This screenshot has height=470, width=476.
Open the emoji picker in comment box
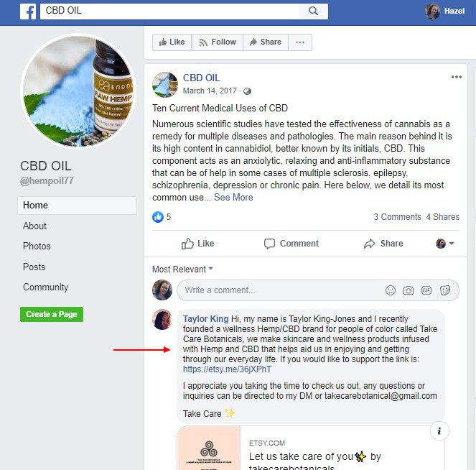click(x=391, y=290)
